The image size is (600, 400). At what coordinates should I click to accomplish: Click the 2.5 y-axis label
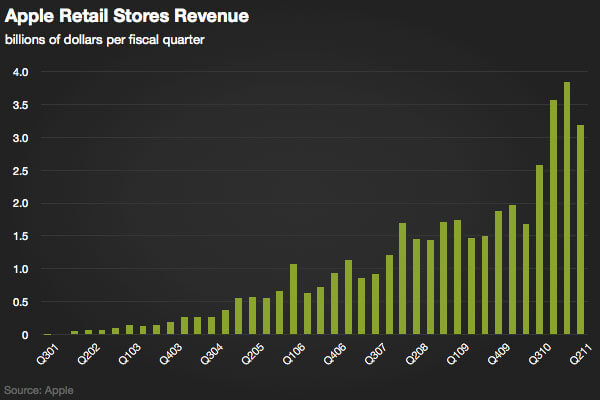[21, 171]
